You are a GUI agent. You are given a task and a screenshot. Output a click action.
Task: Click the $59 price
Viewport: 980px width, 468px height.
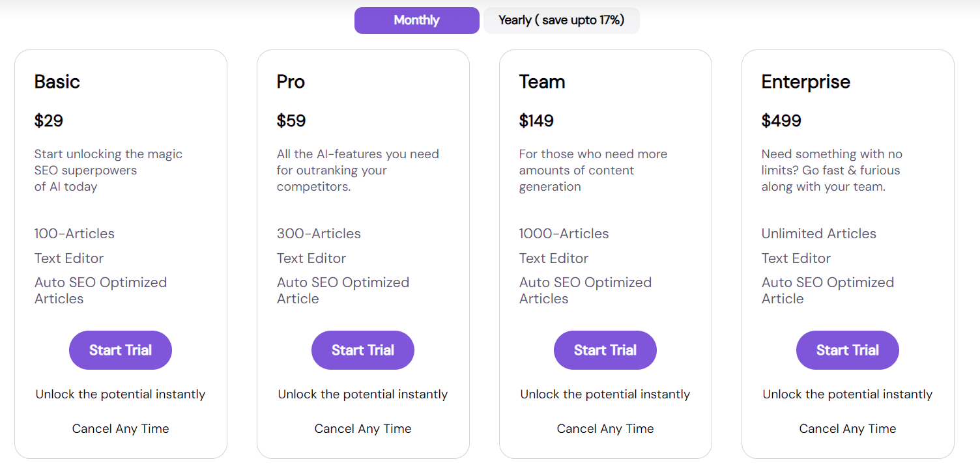[x=291, y=121]
